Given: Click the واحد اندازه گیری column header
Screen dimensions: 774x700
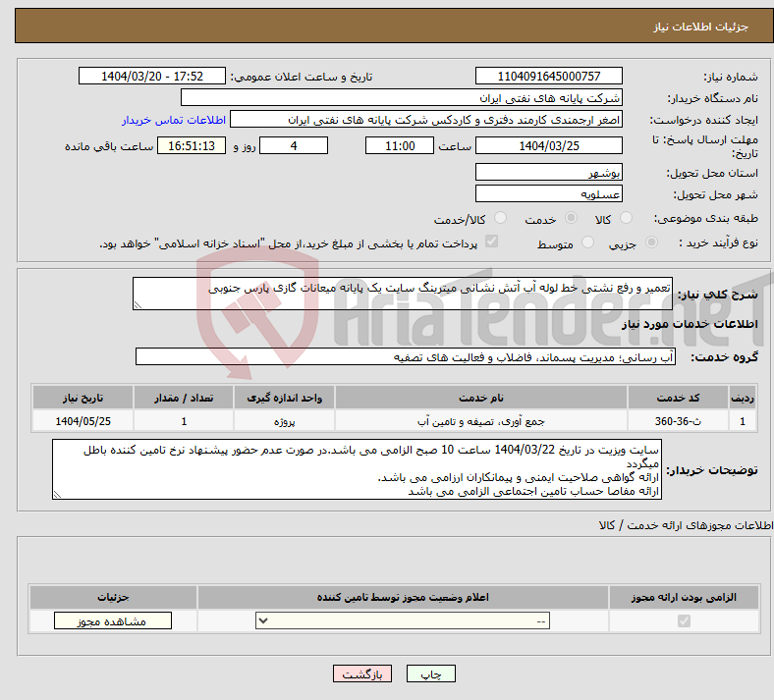Looking at the screenshot, I should coord(284,398).
